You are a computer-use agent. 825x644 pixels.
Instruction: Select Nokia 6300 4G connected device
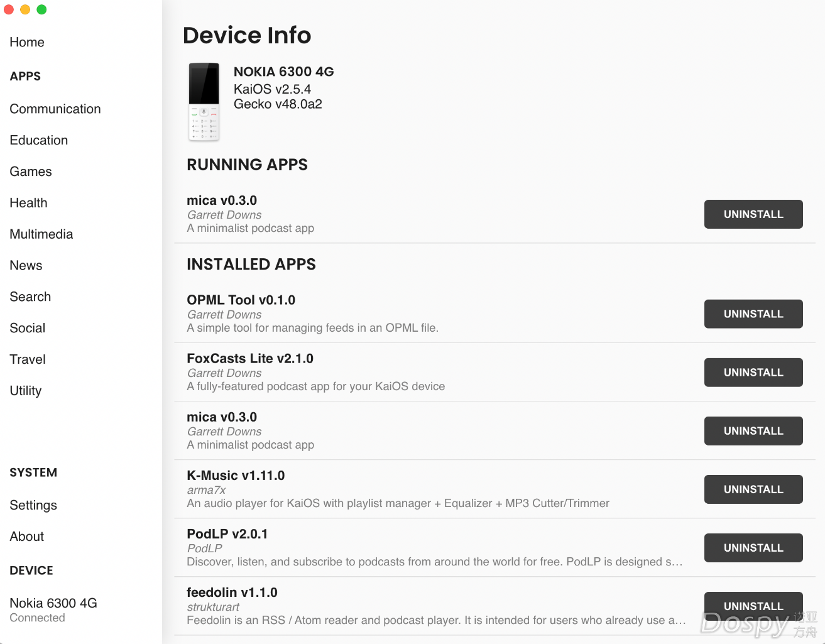pyautogui.click(x=53, y=609)
